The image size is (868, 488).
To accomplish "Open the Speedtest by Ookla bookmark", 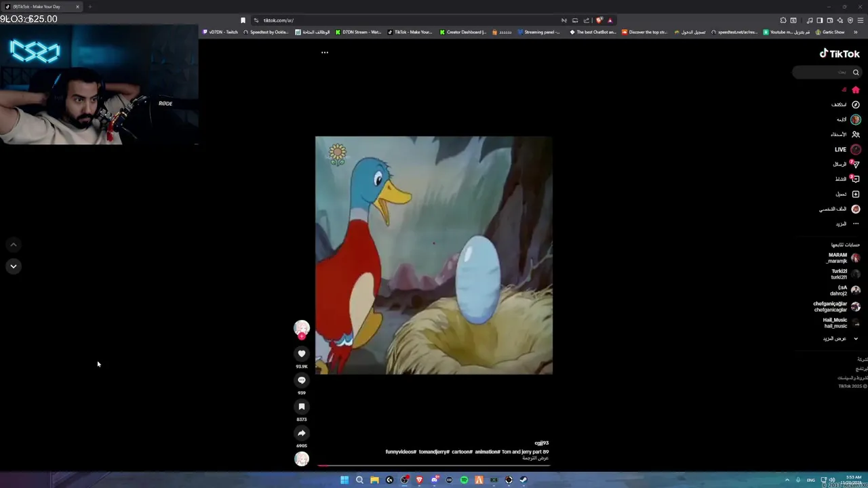I will pyautogui.click(x=266, y=32).
